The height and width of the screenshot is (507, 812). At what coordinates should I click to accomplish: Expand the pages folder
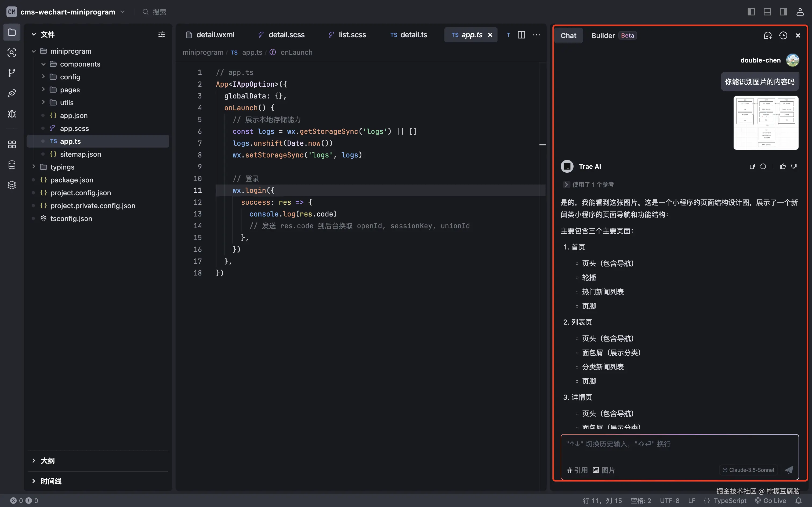[x=70, y=90]
